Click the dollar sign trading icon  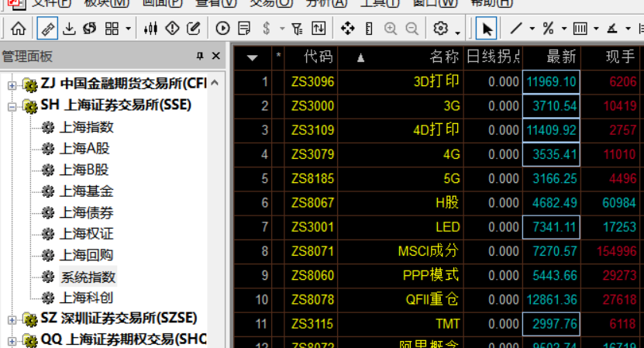click(267, 29)
